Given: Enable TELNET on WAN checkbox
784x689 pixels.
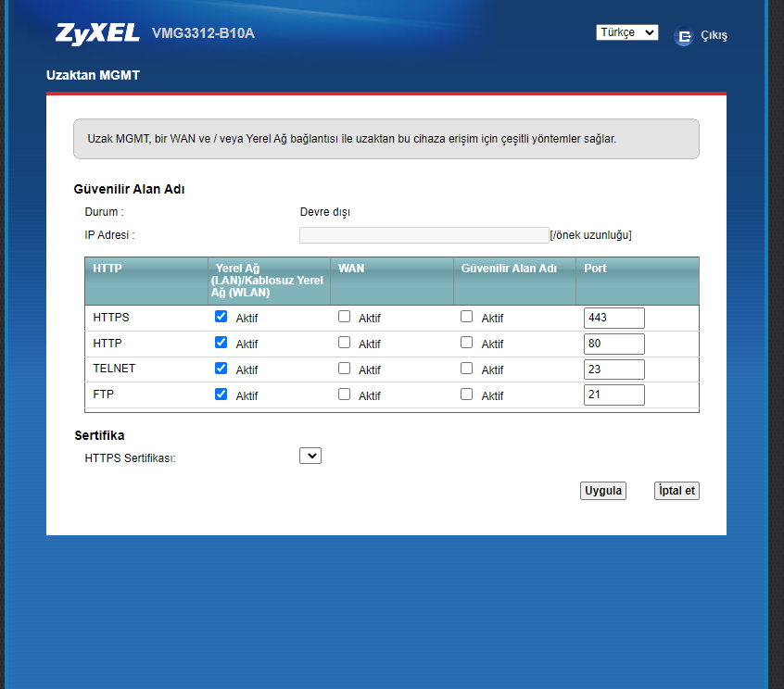Looking at the screenshot, I should pyautogui.click(x=344, y=369).
